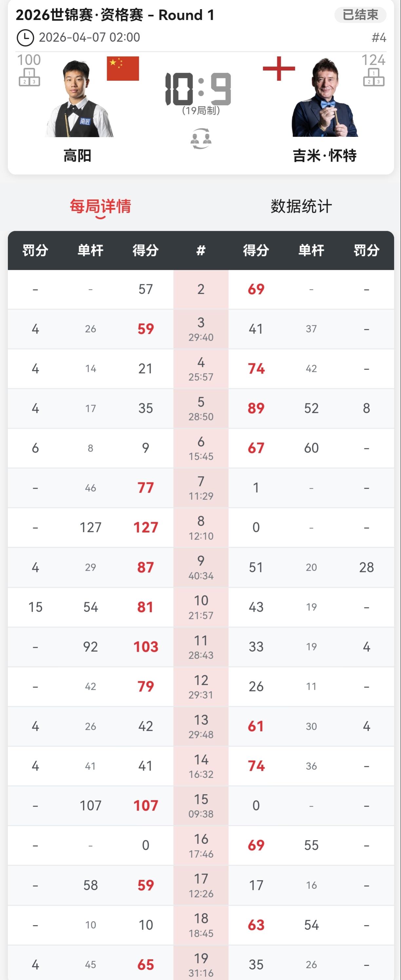Open Jimmy White's player photo
The width and height of the screenshot is (401, 980).
pyautogui.click(x=325, y=98)
